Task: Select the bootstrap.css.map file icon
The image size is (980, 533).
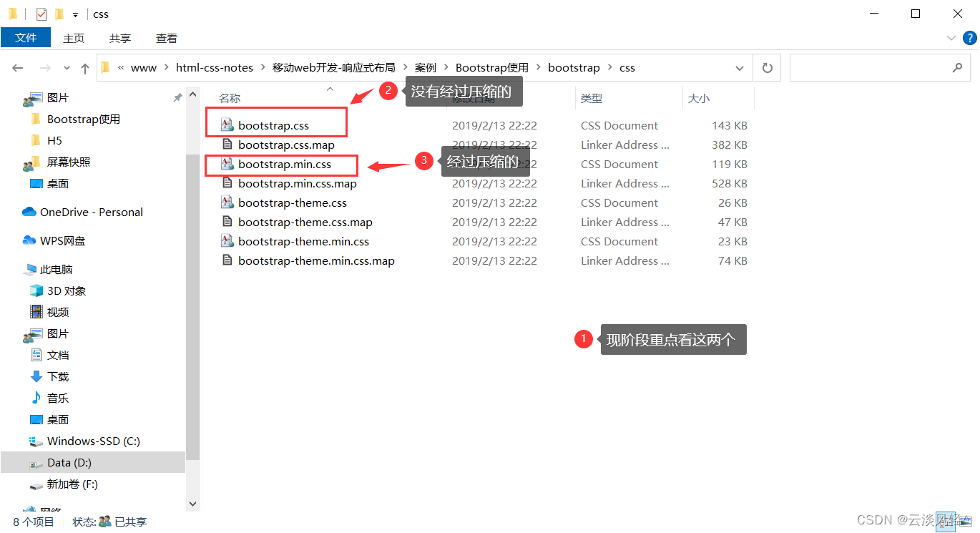Action: (x=227, y=145)
